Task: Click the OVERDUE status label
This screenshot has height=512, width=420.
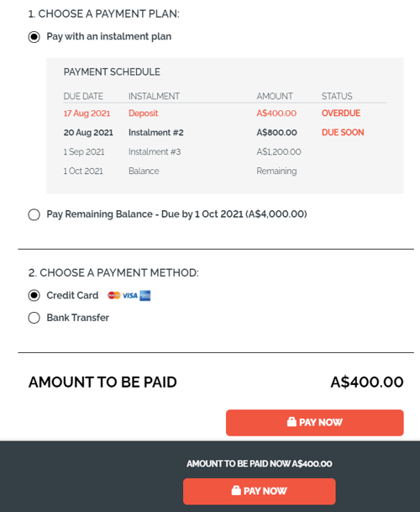Action: click(341, 113)
